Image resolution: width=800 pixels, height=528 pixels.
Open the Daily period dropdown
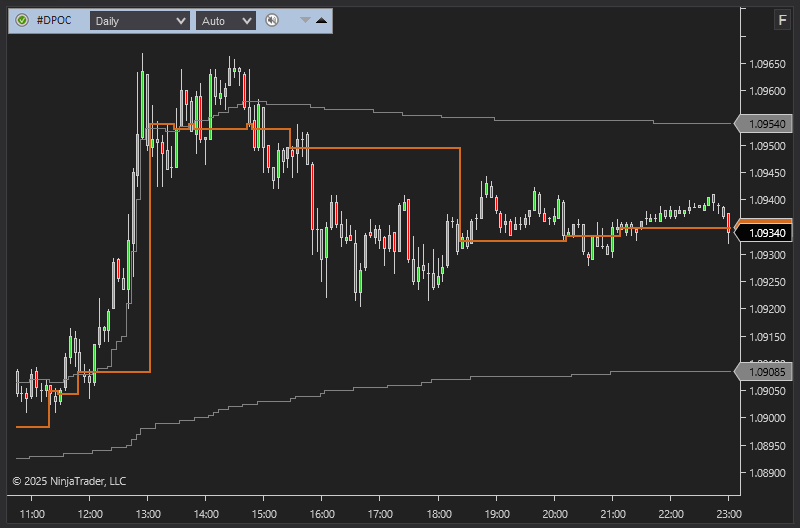(x=139, y=20)
